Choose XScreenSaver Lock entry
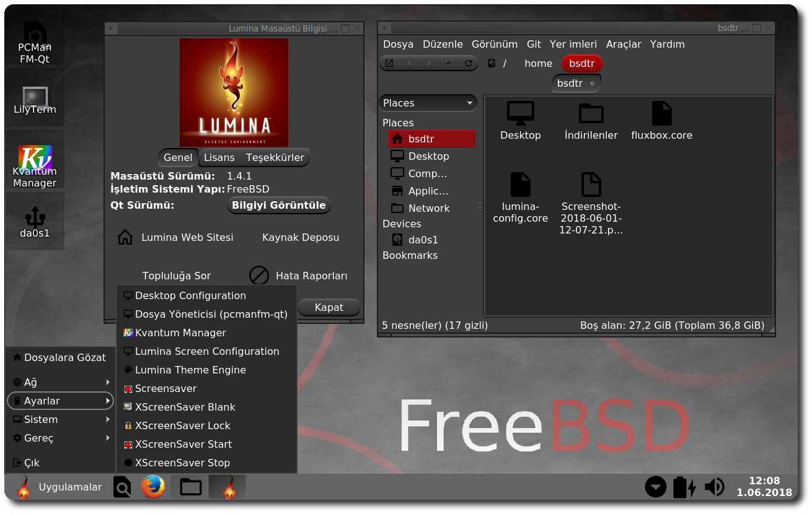 pyautogui.click(x=206, y=425)
